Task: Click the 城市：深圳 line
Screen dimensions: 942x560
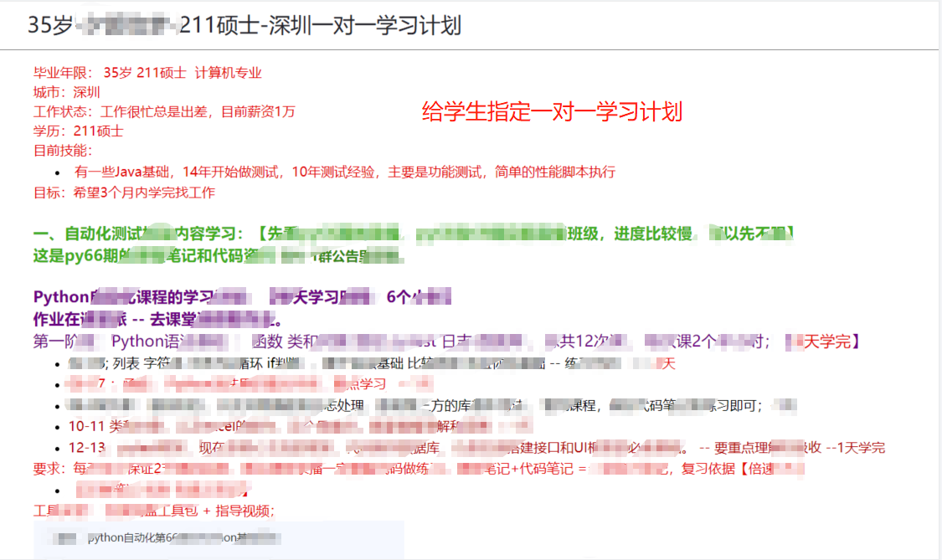Action: pyautogui.click(x=67, y=92)
